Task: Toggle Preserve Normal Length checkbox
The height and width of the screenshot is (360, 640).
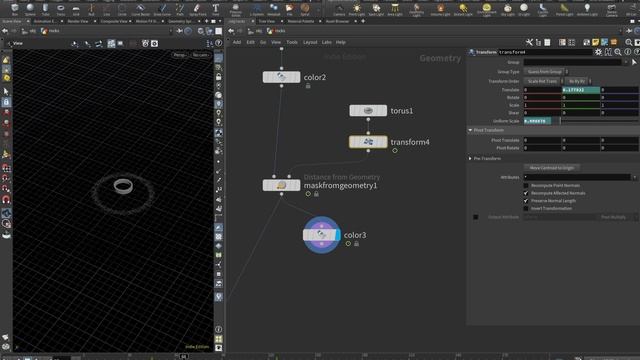Action: [526, 201]
